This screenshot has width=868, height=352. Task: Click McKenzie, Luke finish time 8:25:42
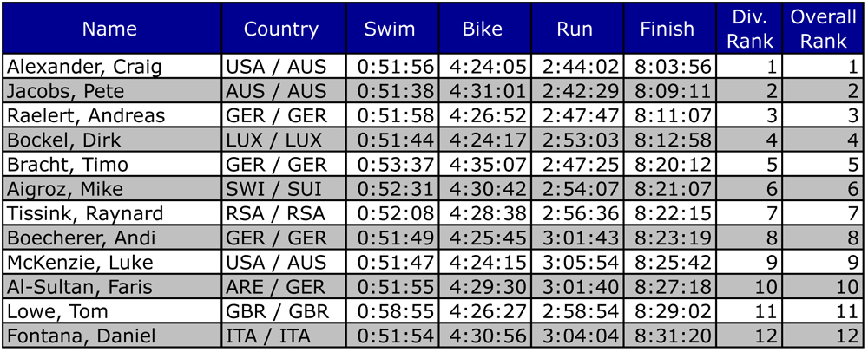(x=669, y=262)
